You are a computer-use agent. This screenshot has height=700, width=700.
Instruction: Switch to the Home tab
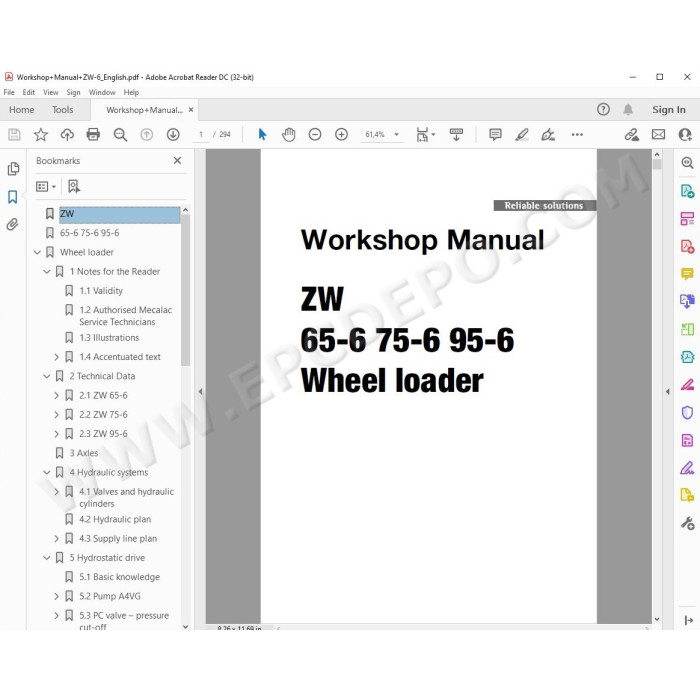coord(21,109)
